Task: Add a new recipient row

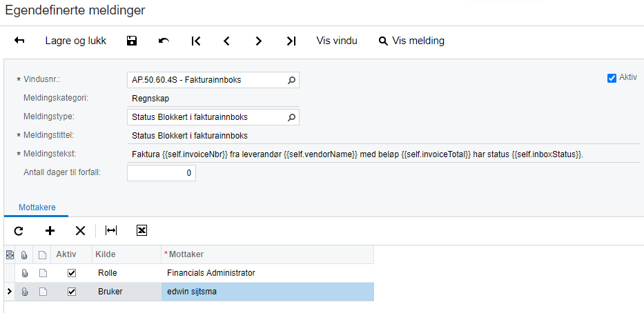Action: pos(50,231)
